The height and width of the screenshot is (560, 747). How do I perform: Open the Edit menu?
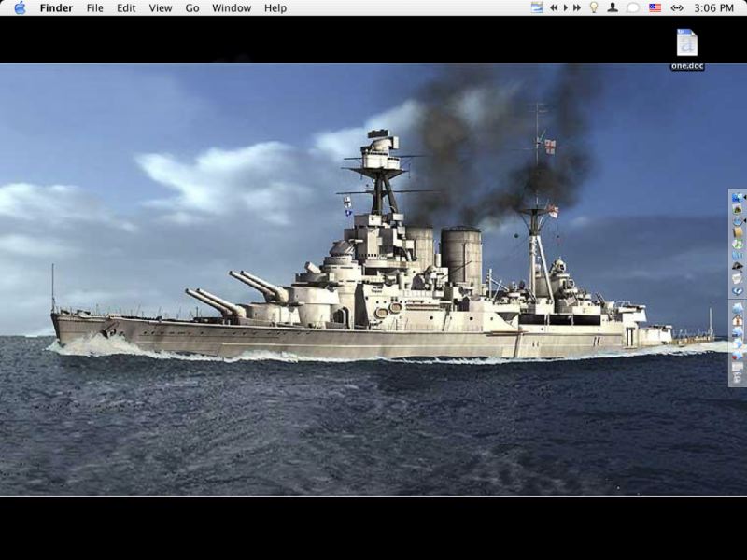tap(126, 7)
